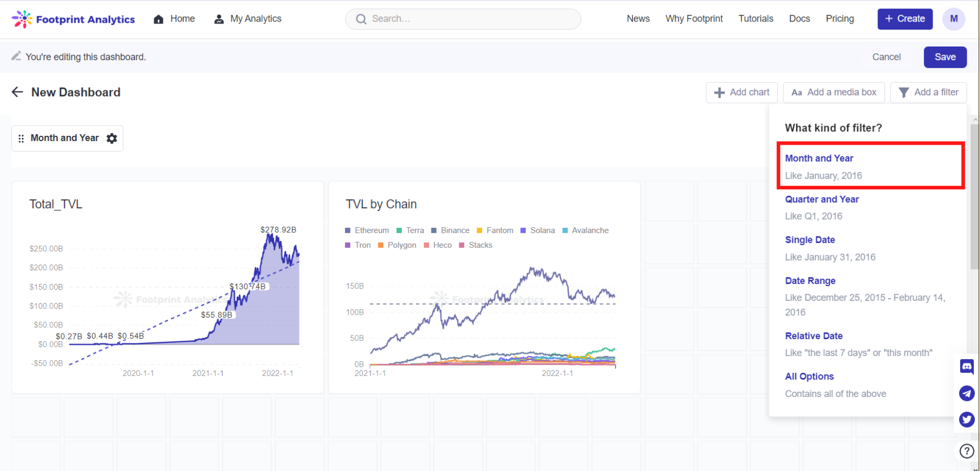Open the Telegram icon link
Screen dimensions: 980x471
[x=967, y=393]
